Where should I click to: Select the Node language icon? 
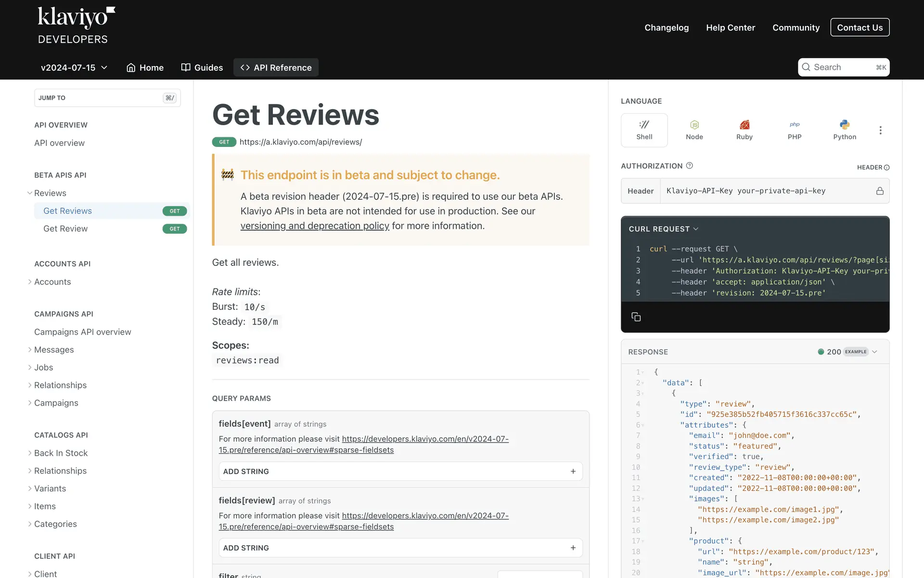click(694, 125)
